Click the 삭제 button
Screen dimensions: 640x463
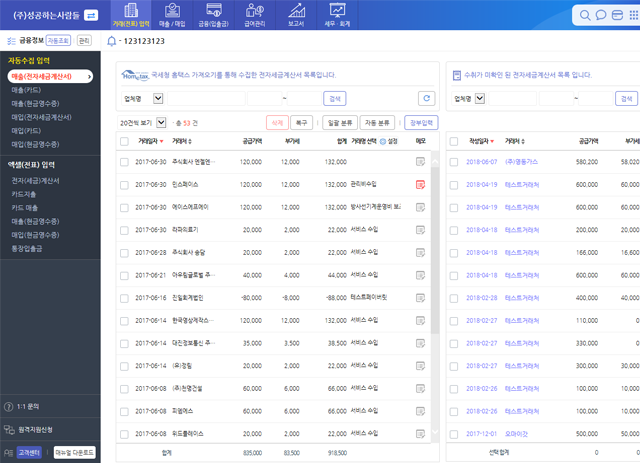[x=277, y=122]
